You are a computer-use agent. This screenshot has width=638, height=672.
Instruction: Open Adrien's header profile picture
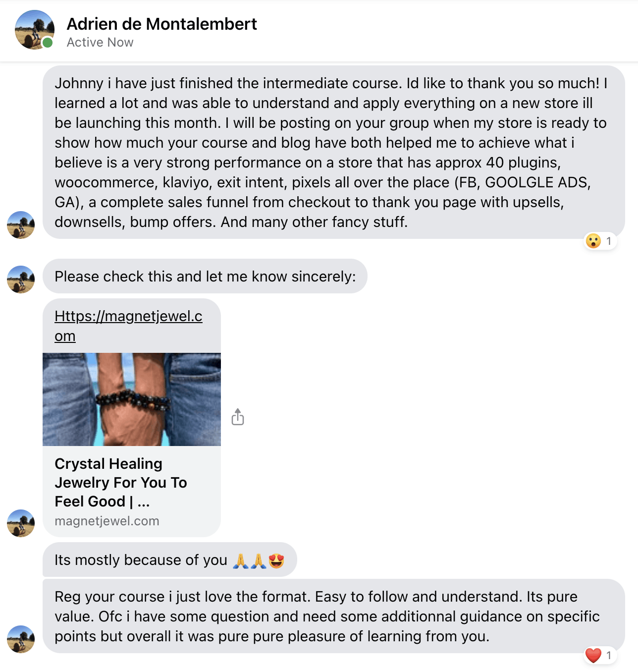(35, 30)
